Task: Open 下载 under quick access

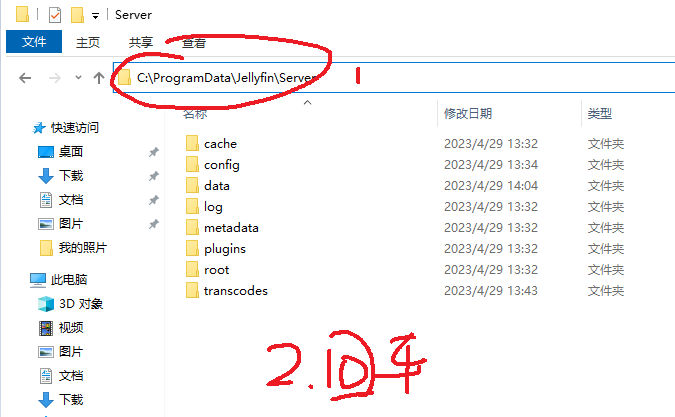Action: pyautogui.click(x=71, y=176)
